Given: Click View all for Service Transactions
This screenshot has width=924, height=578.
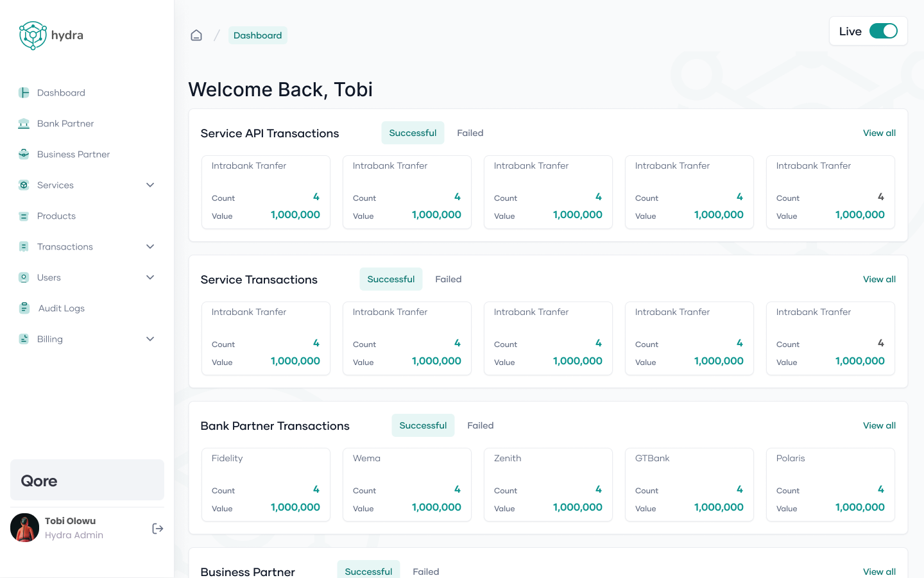Looking at the screenshot, I should tap(879, 279).
